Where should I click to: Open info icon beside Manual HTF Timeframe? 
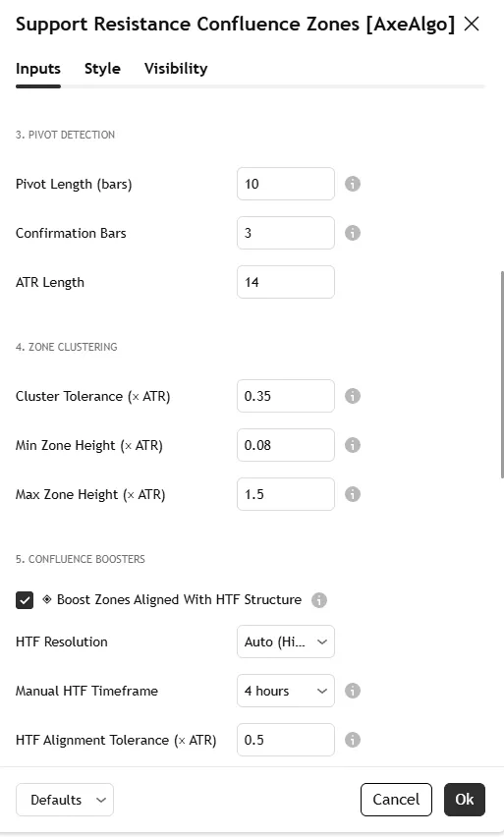click(353, 691)
